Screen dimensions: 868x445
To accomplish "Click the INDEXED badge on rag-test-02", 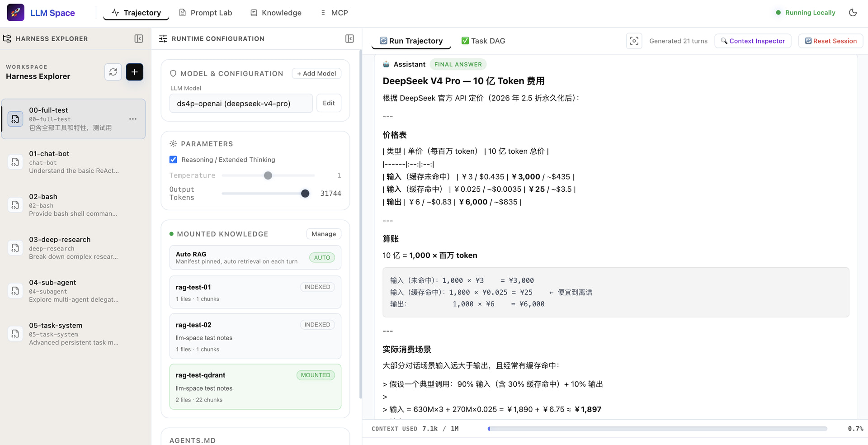I will 317,325.
